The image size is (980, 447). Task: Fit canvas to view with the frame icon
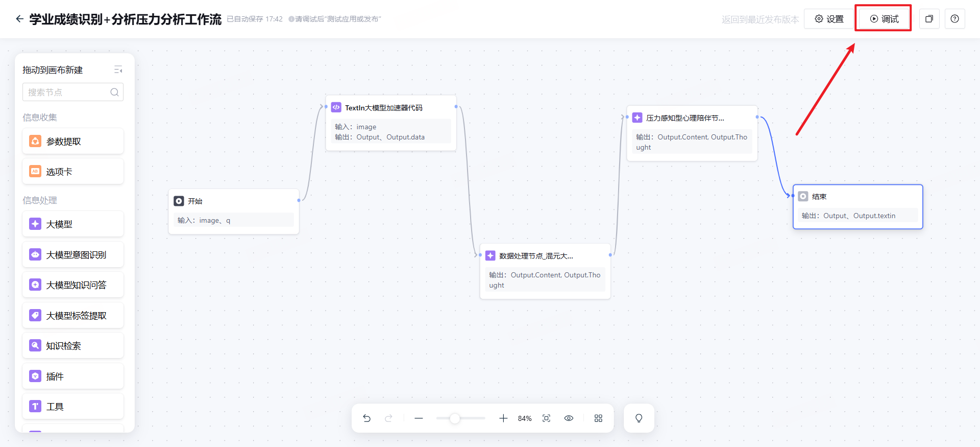coord(546,418)
